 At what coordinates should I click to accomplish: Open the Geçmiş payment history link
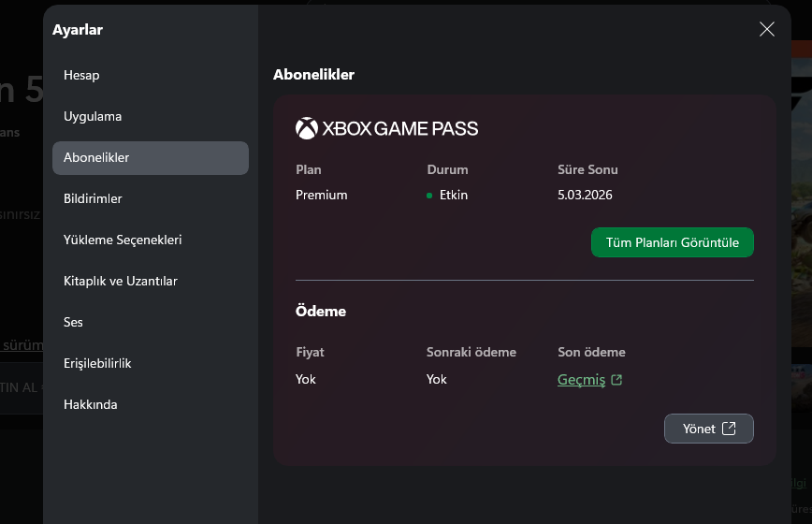[589, 380]
